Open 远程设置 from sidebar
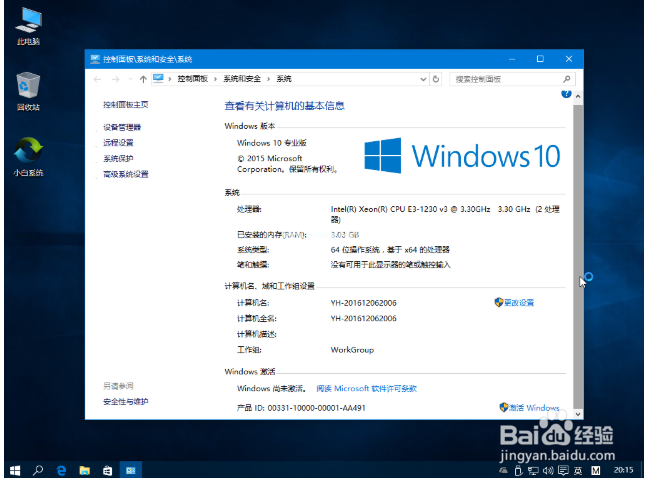The width and height of the screenshot is (652, 478). click(x=118, y=143)
